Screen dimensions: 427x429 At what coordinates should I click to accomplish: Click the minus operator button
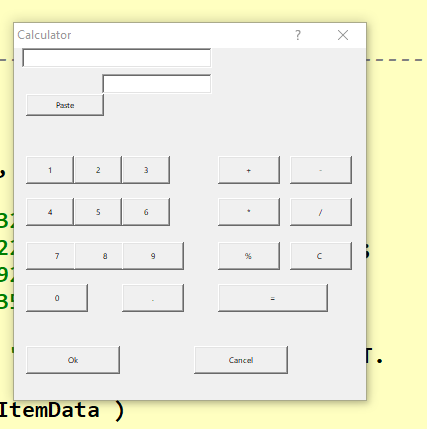(321, 170)
